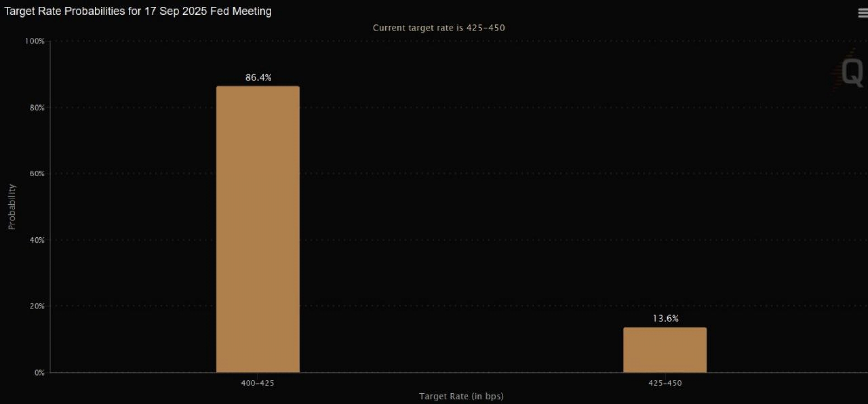Click the 60% y-axis label

pos(37,174)
